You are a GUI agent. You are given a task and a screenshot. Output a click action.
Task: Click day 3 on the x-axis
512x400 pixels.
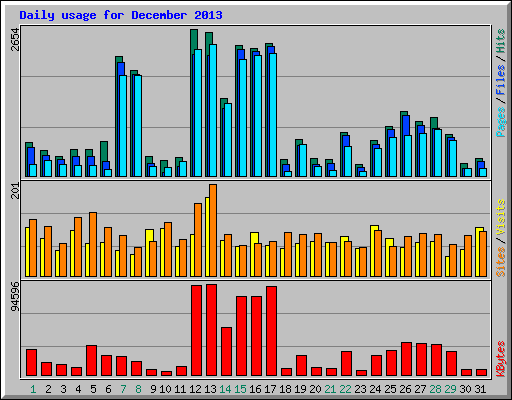63,389
